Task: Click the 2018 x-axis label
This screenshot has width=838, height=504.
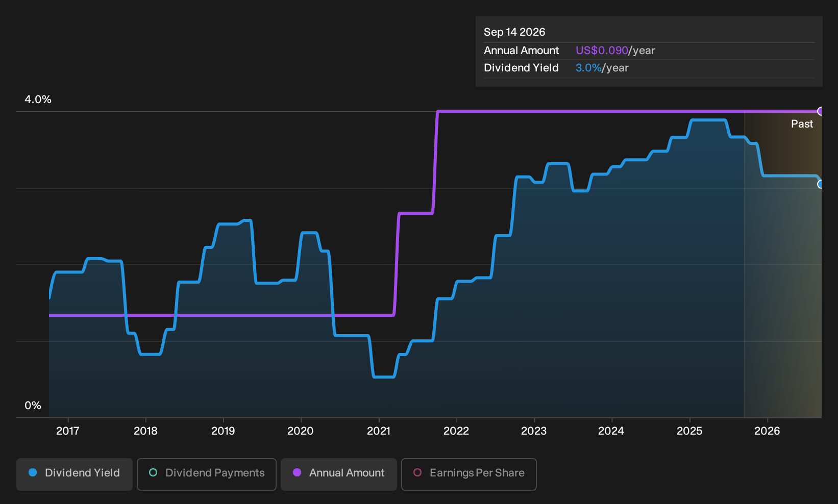Action: click(145, 431)
